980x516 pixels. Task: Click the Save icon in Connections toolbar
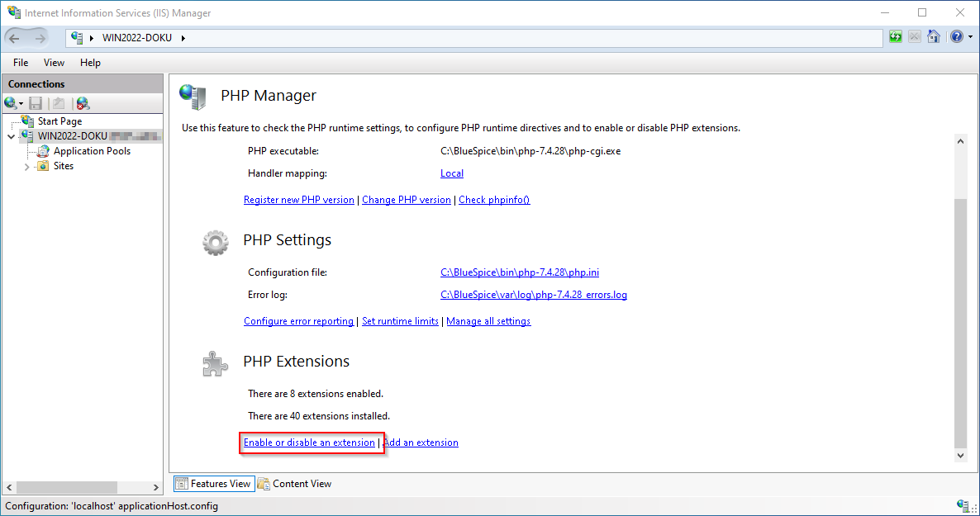pos(36,103)
